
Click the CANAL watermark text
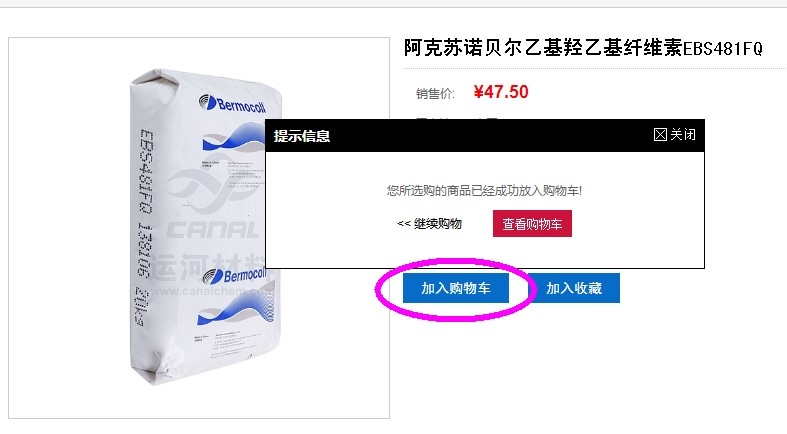point(212,230)
